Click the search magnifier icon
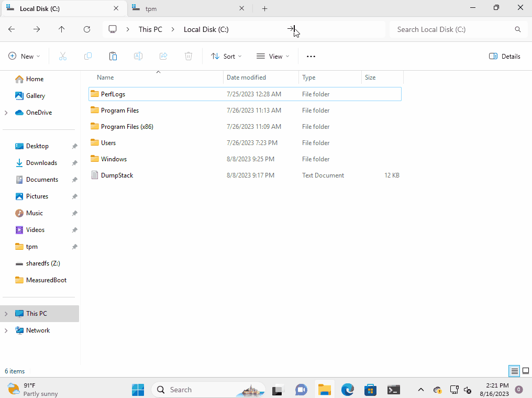The image size is (532, 398). 517,29
